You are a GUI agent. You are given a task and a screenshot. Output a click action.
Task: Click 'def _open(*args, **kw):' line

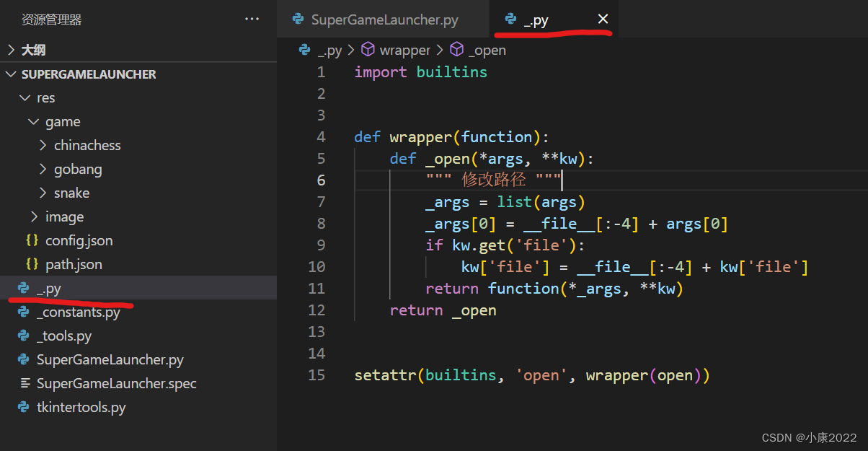[x=490, y=159]
